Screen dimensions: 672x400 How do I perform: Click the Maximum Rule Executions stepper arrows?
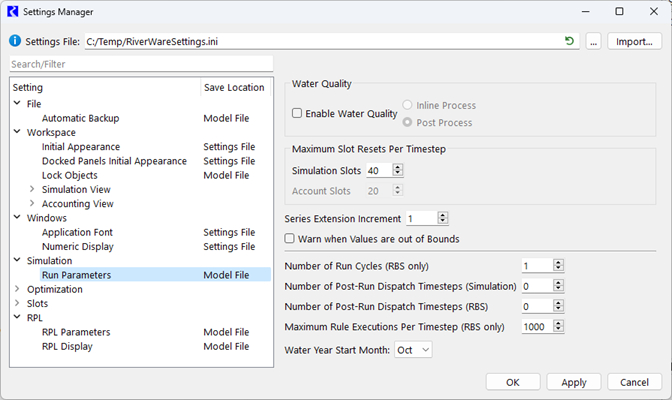(x=558, y=327)
